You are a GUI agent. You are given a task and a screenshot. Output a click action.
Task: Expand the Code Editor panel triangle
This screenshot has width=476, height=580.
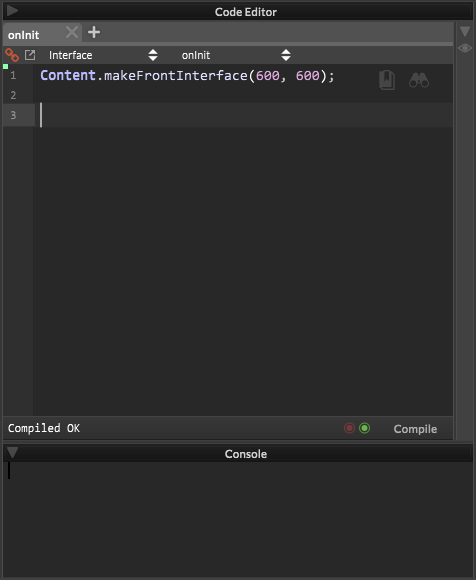(12, 11)
